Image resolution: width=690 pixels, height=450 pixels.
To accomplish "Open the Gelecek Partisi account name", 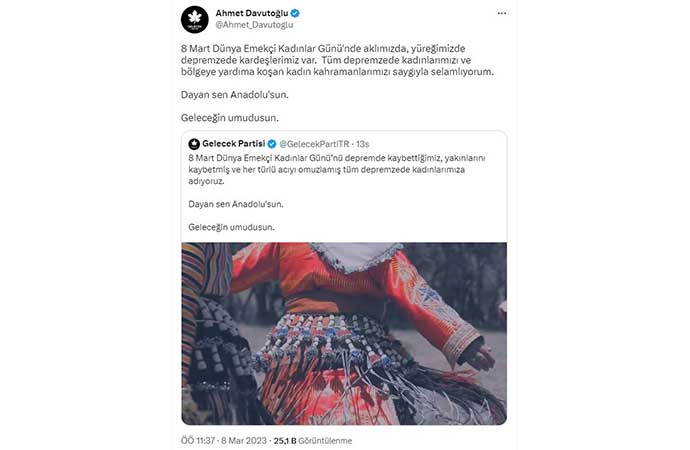I will click(x=234, y=143).
